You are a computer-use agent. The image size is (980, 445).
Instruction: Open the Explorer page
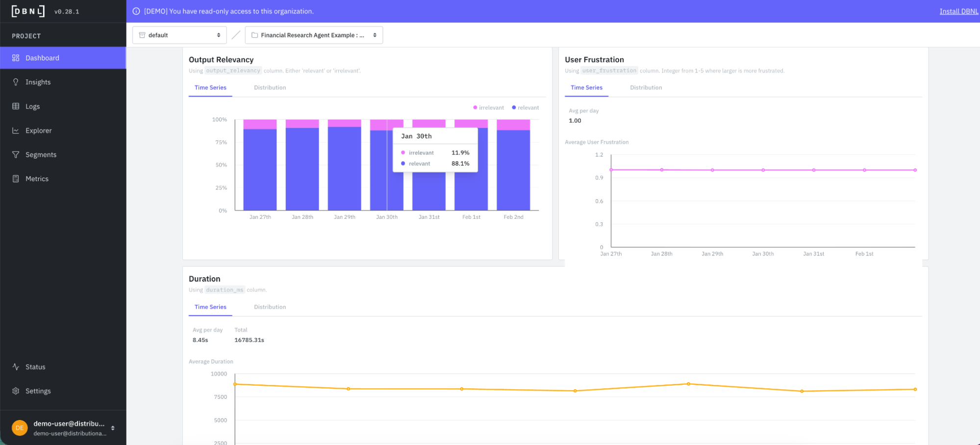[39, 131]
